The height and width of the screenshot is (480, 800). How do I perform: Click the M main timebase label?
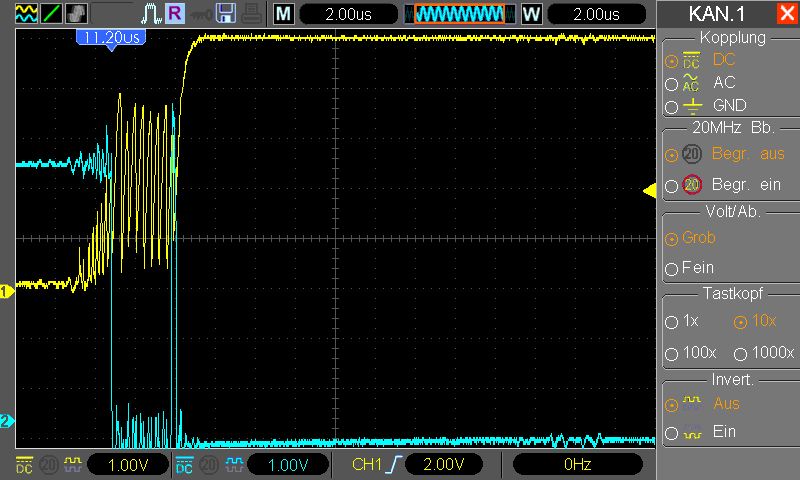pyautogui.click(x=284, y=14)
